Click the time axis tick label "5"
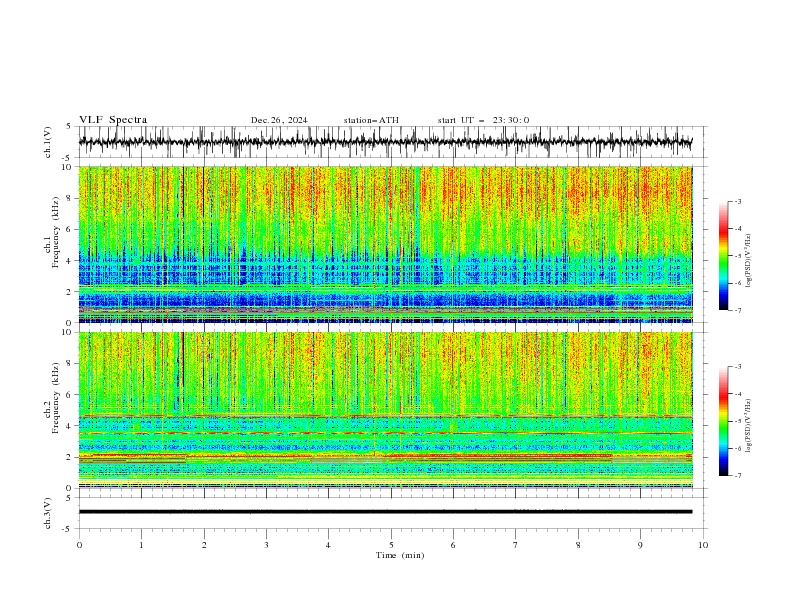The width and height of the screenshot is (792, 612). [x=391, y=545]
